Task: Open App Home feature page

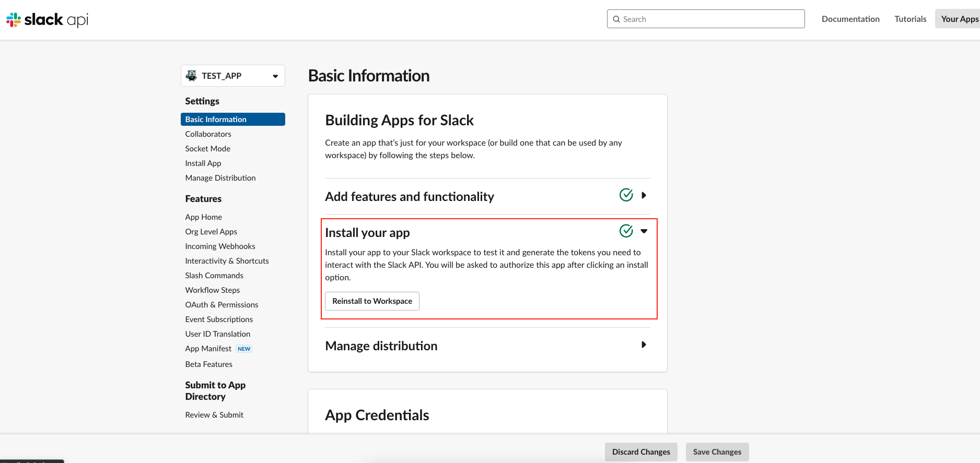Action: pyautogui.click(x=204, y=217)
